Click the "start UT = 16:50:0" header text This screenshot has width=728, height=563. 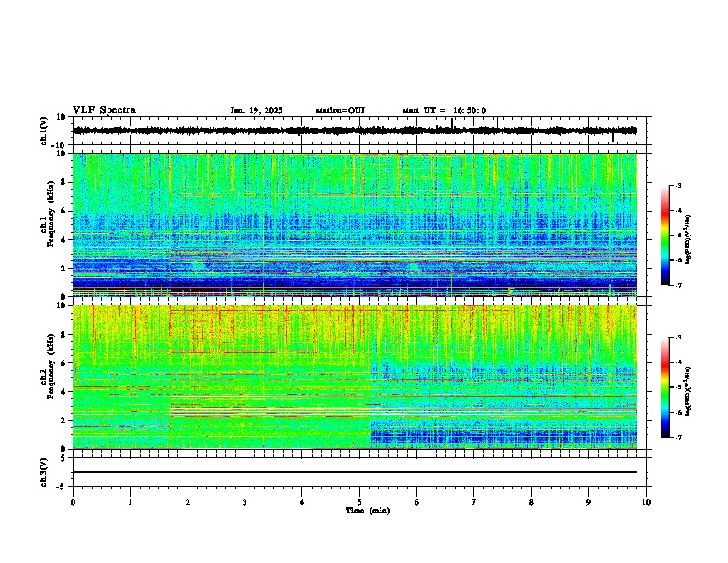point(444,110)
